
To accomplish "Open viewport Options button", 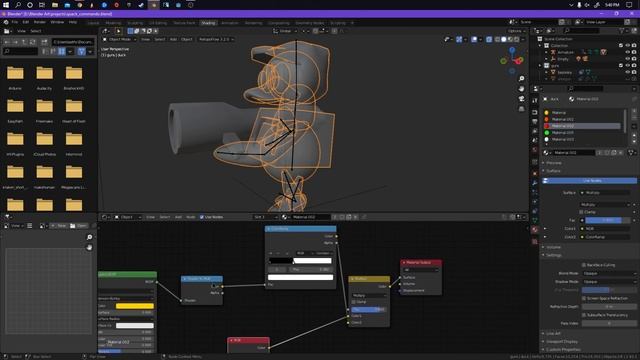I will pos(516,31).
